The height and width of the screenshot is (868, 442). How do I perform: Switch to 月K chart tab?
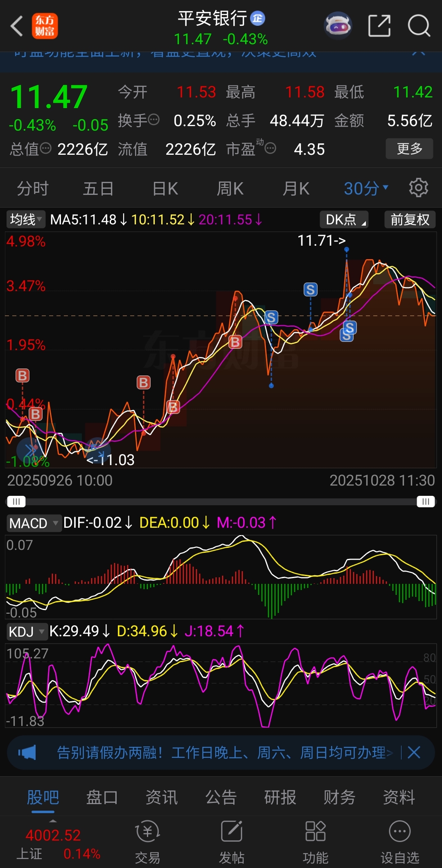point(296,188)
